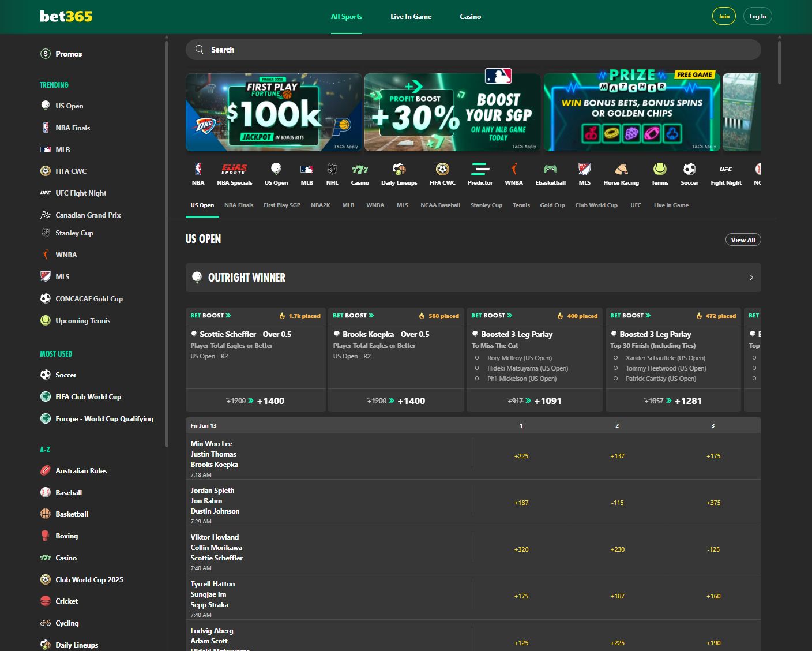Click the Tennis ball icon in the carousel
The height and width of the screenshot is (651, 812).
click(659, 173)
